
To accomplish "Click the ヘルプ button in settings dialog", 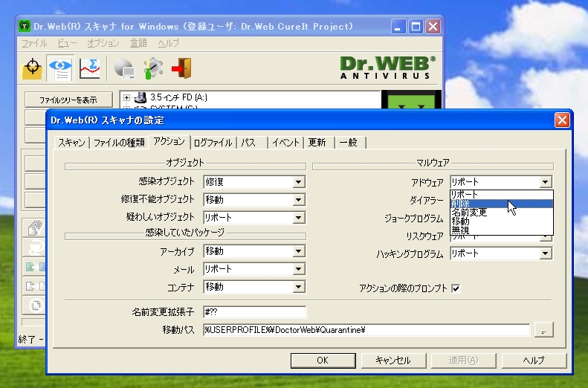I will tap(534, 360).
